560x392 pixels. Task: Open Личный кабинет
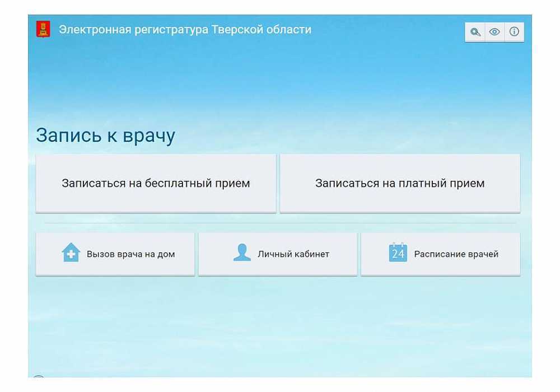(x=278, y=254)
